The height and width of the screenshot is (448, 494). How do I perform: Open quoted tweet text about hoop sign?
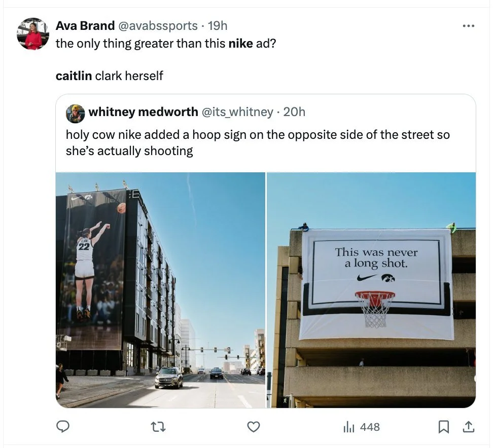click(x=258, y=142)
